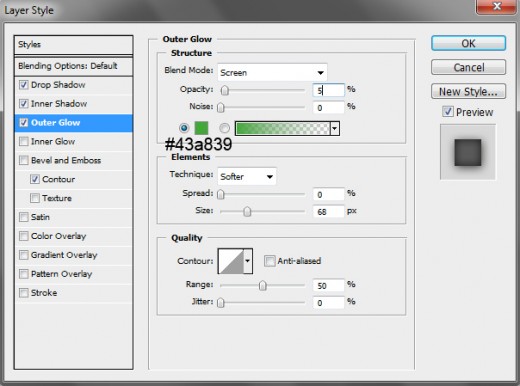Click the Jitter slider handle

(x=221, y=303)
